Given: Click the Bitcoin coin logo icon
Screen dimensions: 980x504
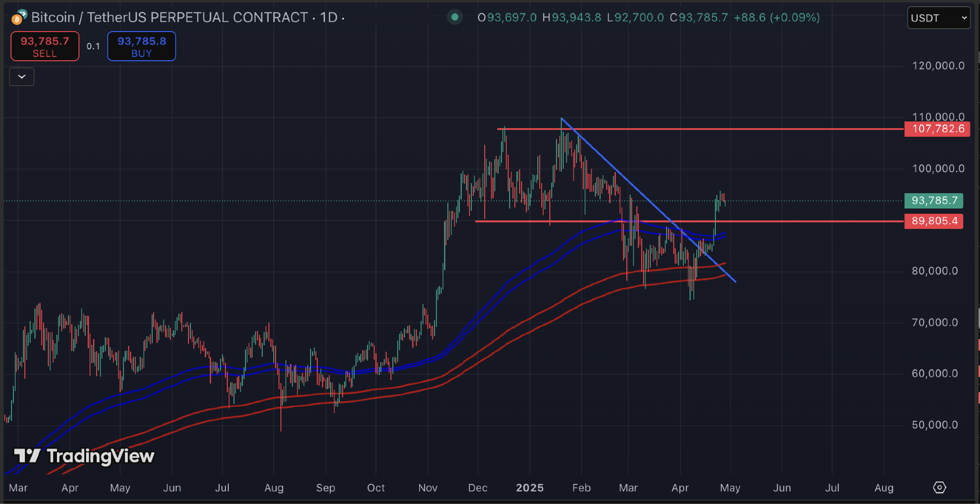Looking at the screenshot, I should click(17, 19).
